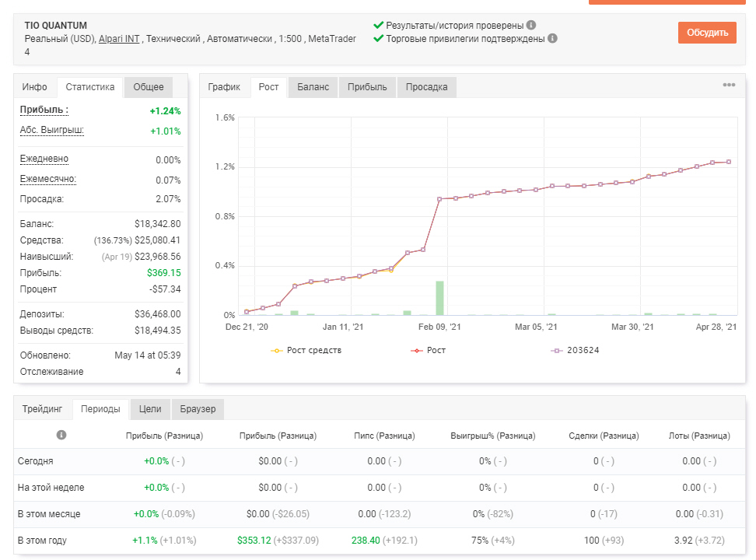This screenshot has width=756, height=560.
Task: Open the Цели tab
Action: click(x=150, y=409)
